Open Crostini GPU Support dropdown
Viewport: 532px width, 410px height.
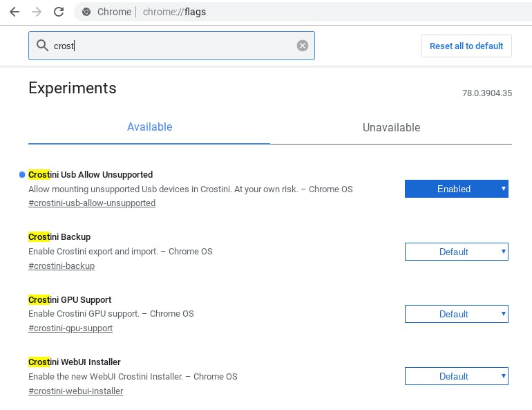tap(456, 314)
